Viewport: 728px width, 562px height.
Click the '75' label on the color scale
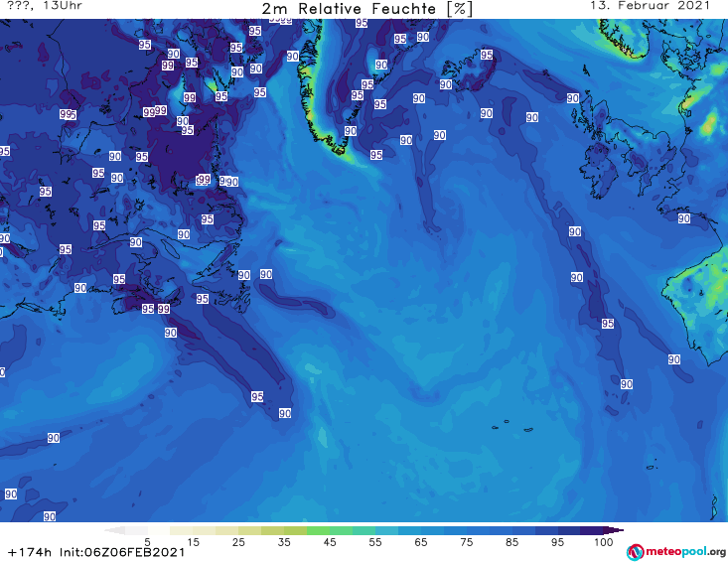click(466, 542)
